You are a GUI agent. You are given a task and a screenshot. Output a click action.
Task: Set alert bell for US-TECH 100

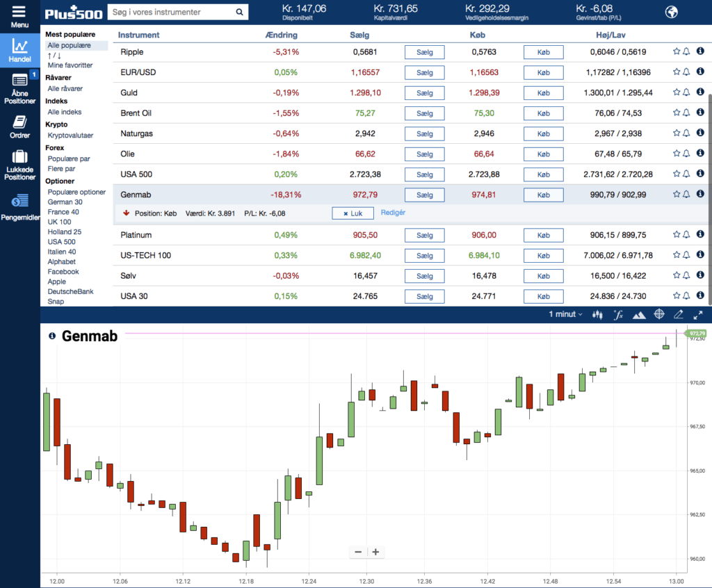click(x=686, y=254)
